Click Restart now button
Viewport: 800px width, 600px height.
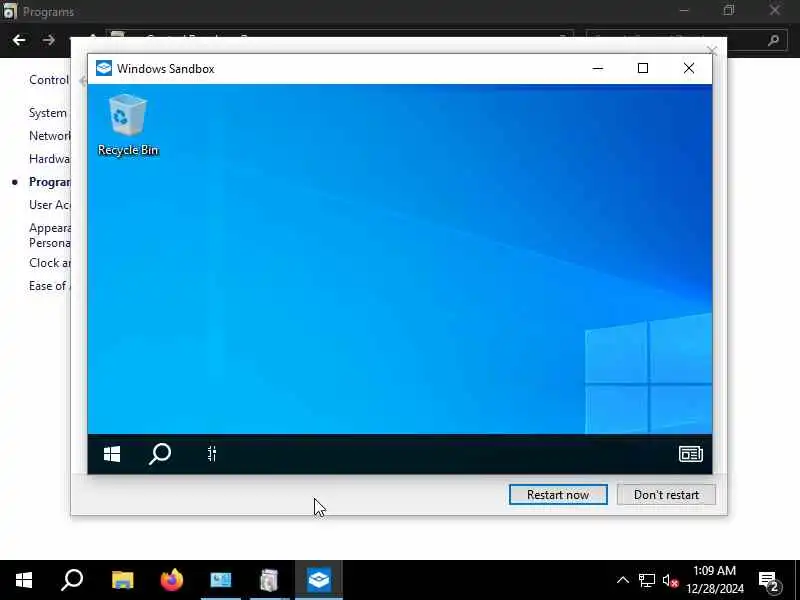[558, 494]
